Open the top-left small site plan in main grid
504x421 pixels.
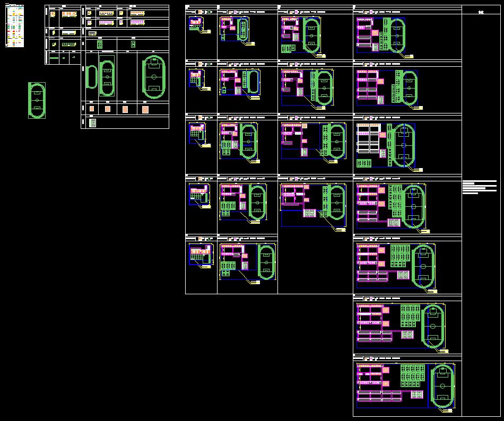196,23
